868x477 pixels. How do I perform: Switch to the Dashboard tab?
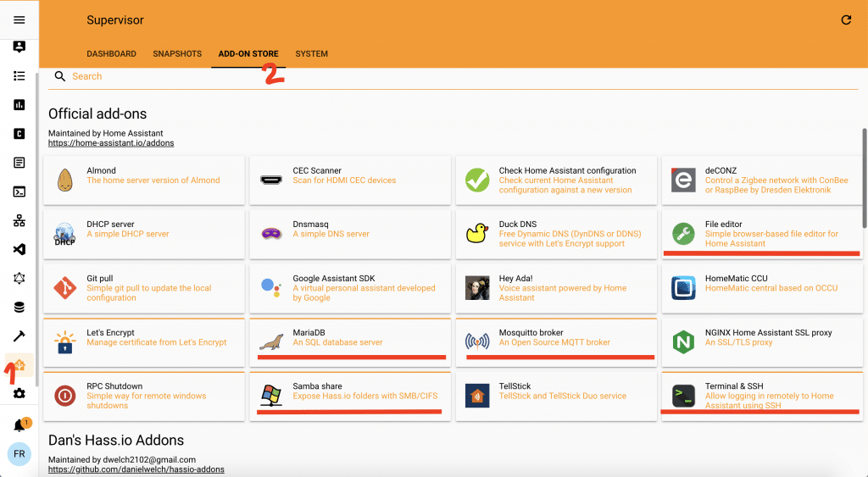coord(111,53)
